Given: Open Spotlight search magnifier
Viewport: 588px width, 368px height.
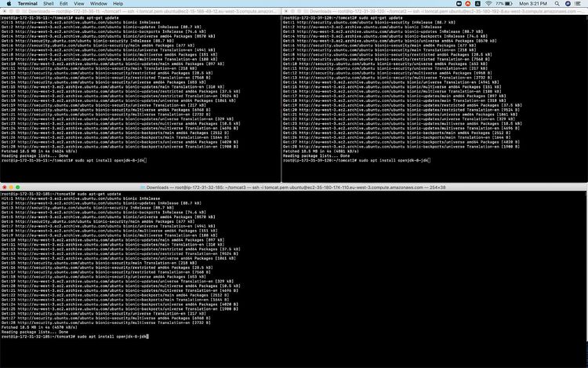Looking at the screenshot, I should pyautogui.click(x=557, y=3).
